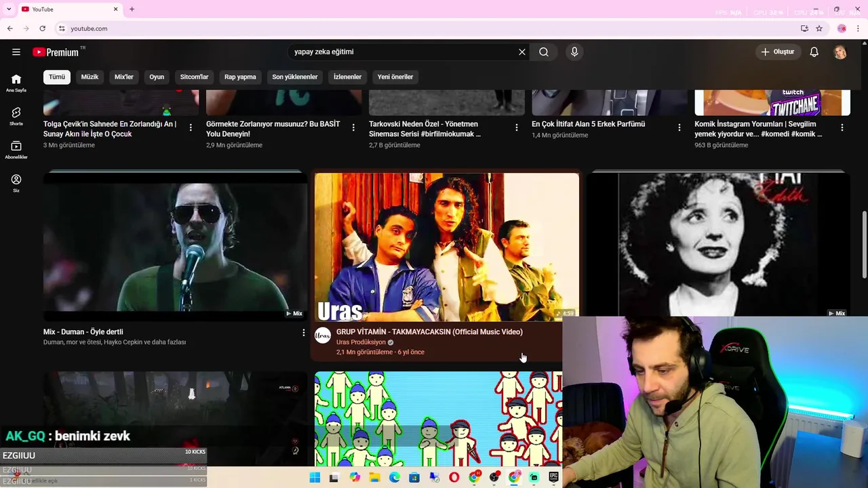Select the Oyun filter chip
The width and height of the screenshot is (868, 488).
(157, 77)
